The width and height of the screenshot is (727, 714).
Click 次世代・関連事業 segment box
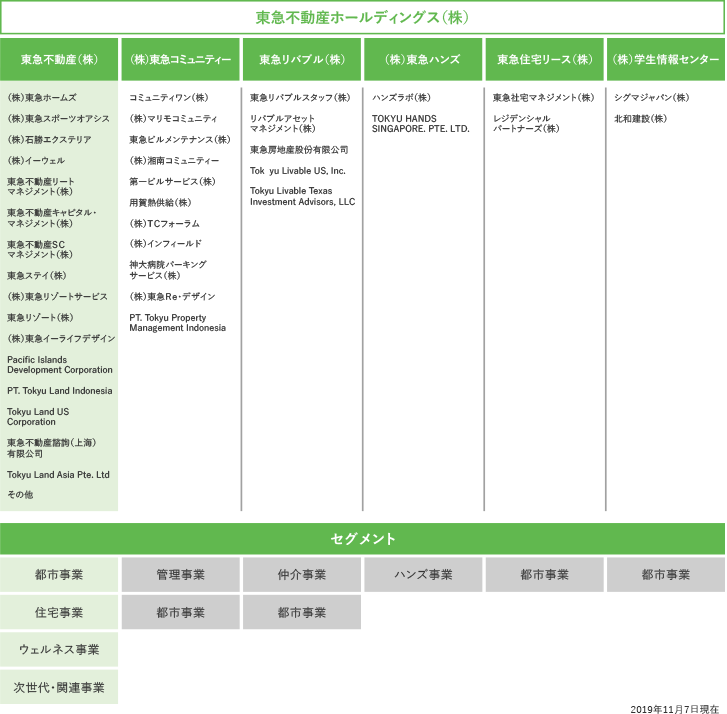click(x=59, y=687)
